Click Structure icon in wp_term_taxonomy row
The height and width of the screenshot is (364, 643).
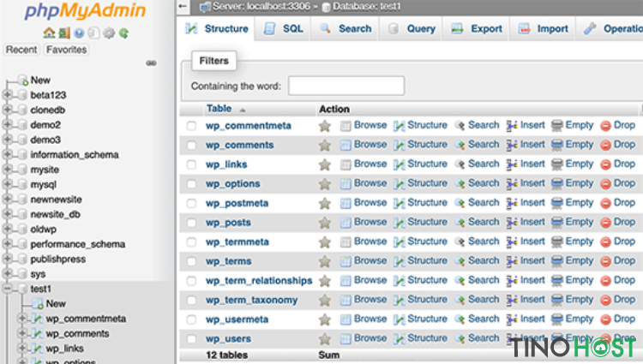click(x=399, y=300)
